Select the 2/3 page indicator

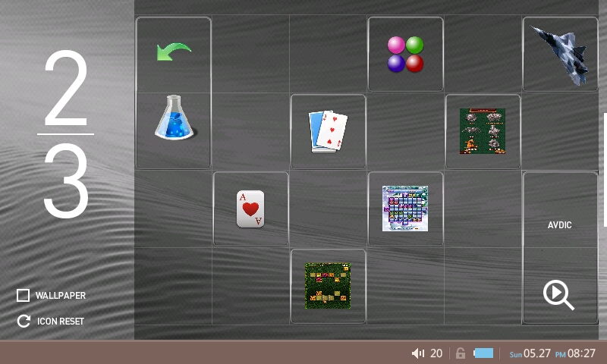(66, 134)
